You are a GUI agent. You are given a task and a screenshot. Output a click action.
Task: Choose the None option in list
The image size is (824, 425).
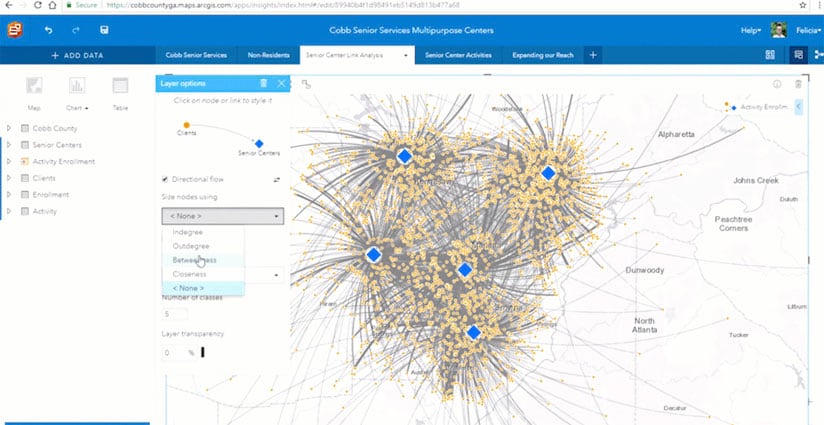(x=203, y=288)
